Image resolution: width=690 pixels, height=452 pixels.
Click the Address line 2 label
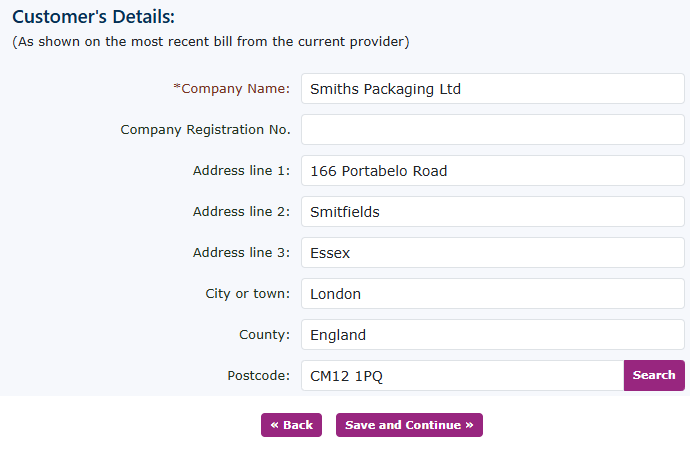(241, 211)
